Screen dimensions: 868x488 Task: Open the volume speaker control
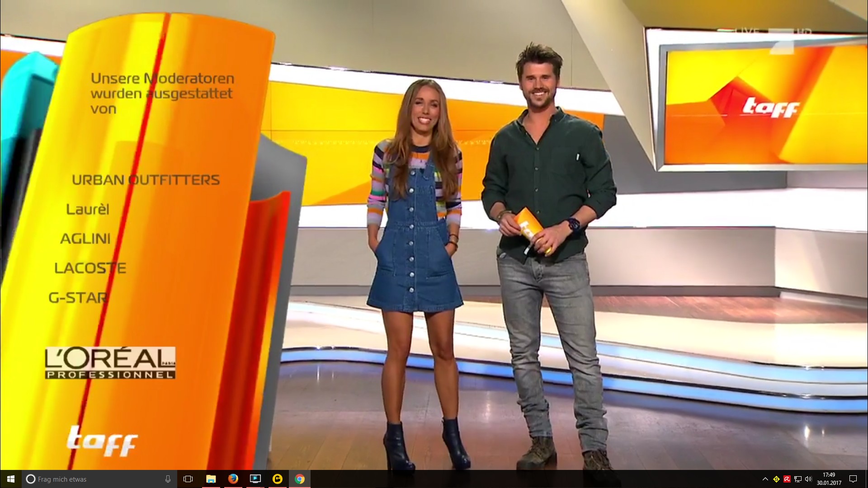click(x=808, y=479)
